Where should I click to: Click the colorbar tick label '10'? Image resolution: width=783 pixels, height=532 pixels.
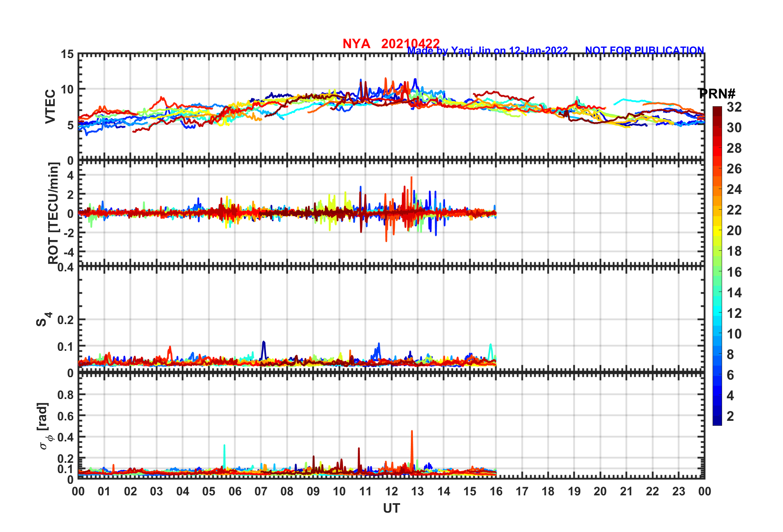click(734, 334)
